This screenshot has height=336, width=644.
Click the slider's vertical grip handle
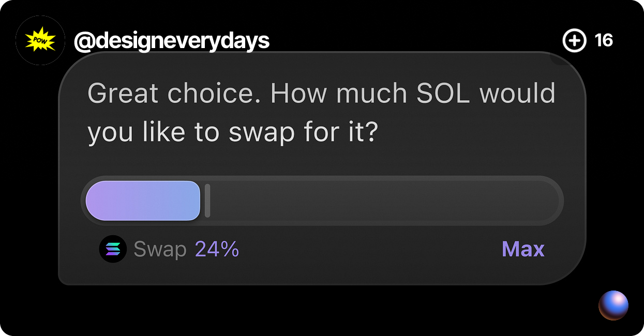tap(207, 201)
